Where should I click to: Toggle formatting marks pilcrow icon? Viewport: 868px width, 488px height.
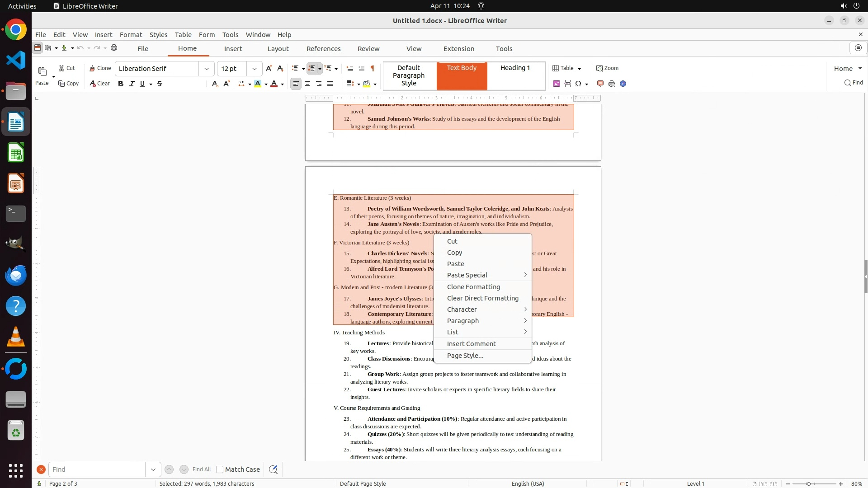point(373,68)
